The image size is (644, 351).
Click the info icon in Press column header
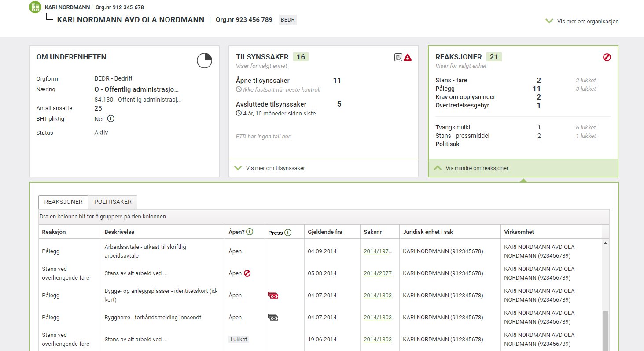288,233
